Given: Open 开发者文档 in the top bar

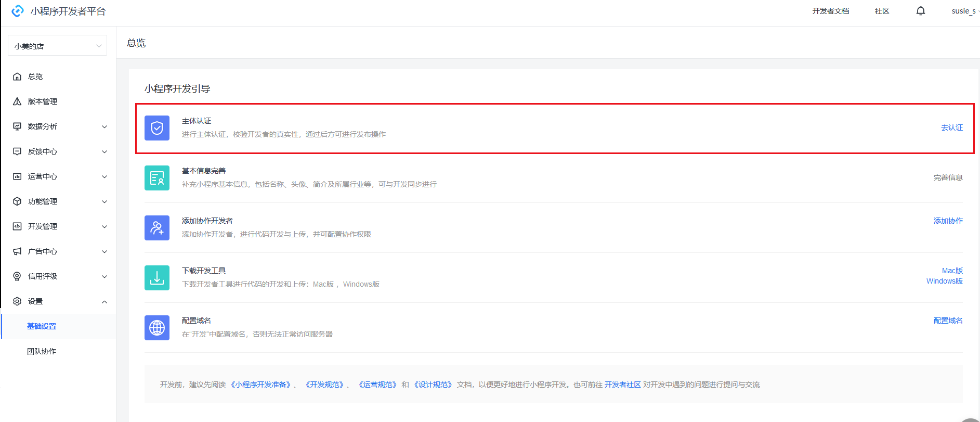Looking at the screenshot, I should 831,11.
